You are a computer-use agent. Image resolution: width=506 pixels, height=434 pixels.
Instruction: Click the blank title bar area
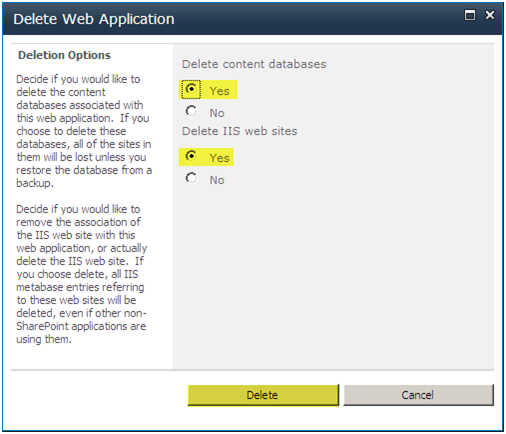[317, 19]
